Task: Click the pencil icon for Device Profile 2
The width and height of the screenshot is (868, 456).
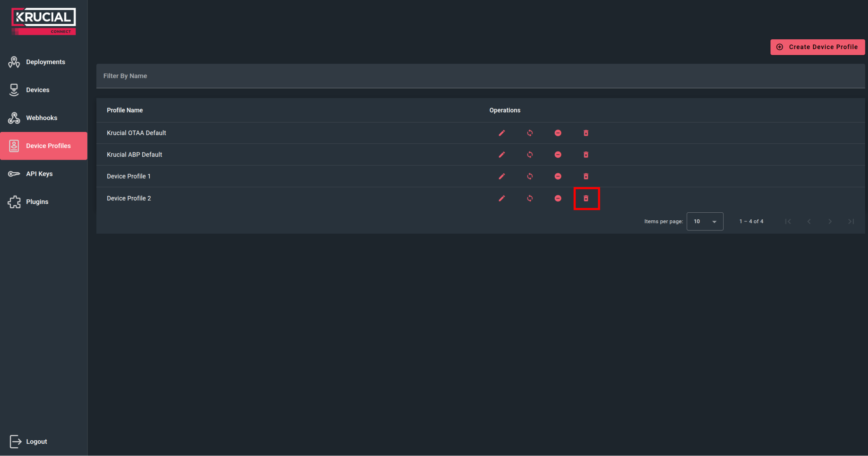Action: 501,198
